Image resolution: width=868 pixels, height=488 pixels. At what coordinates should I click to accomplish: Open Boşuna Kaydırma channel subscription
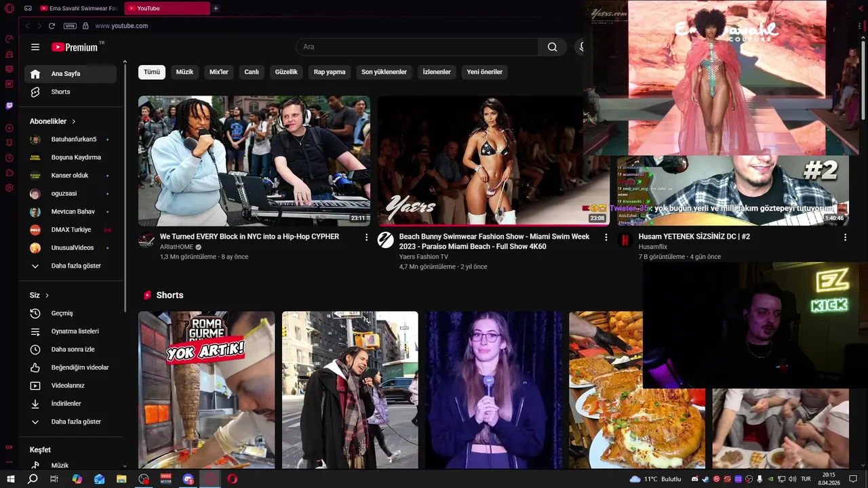(71, 157)
